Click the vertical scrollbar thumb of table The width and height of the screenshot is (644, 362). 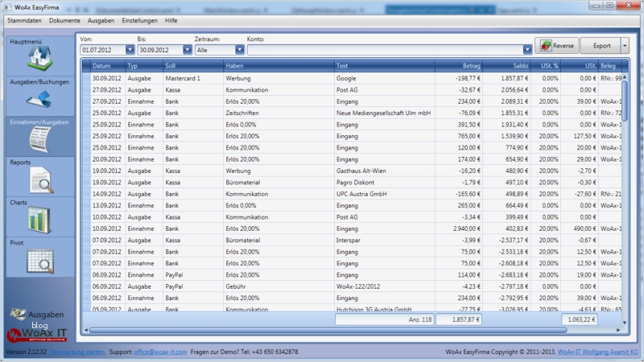[x=625, y=101]
